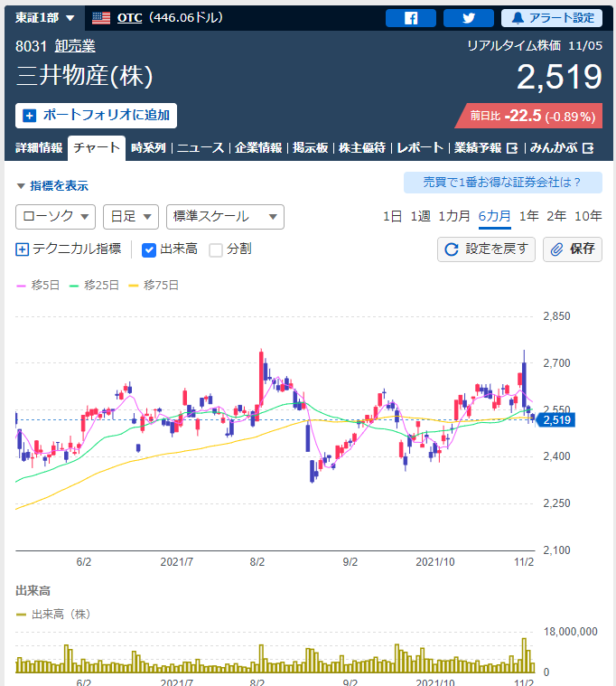
Task: Add the stock via ポートフォリオに追加 button
Action: click(x=96, y=116)
